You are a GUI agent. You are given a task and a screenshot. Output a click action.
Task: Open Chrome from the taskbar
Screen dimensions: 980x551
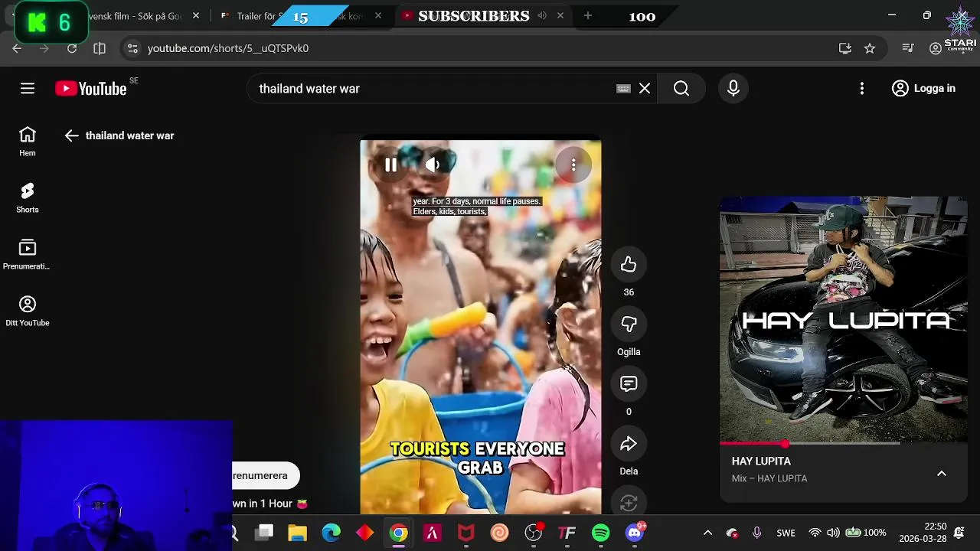pos(398,533)
